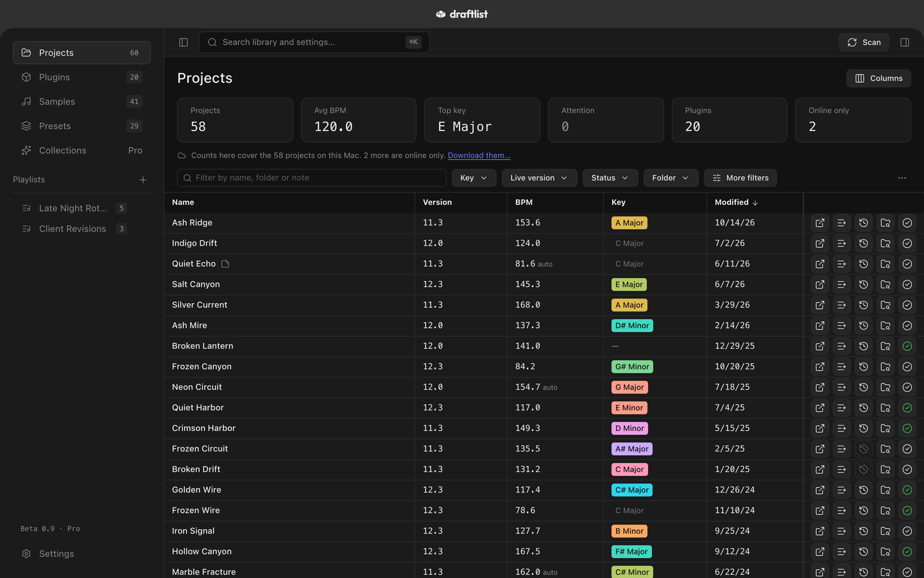Open the Key filter dropdown

(x=474, y=178)
